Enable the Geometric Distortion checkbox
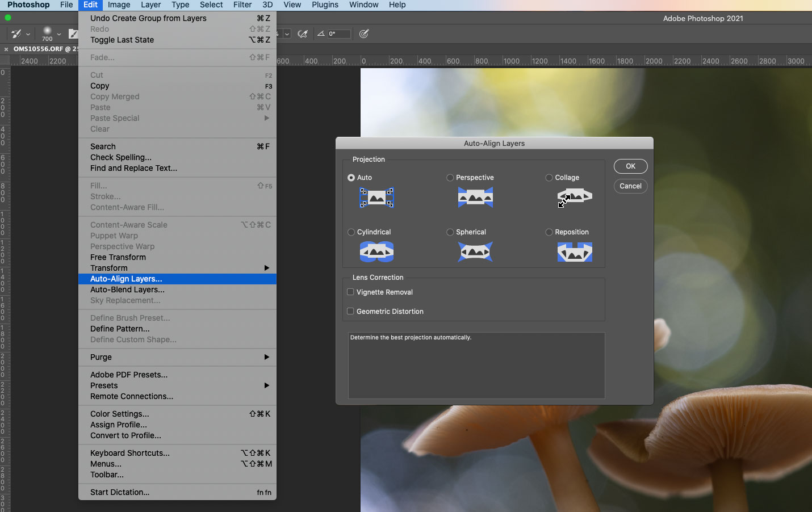This screenshot has height=512, width=812. [350, 311]
